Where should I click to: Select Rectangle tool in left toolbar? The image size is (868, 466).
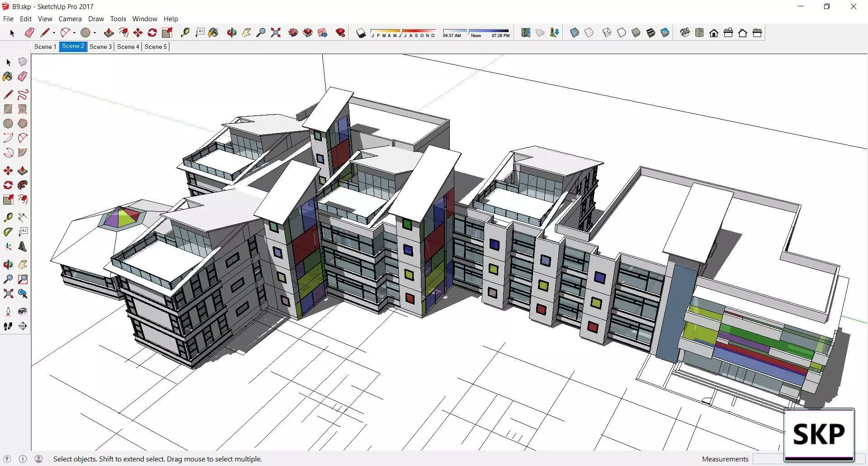click(8, 109)
